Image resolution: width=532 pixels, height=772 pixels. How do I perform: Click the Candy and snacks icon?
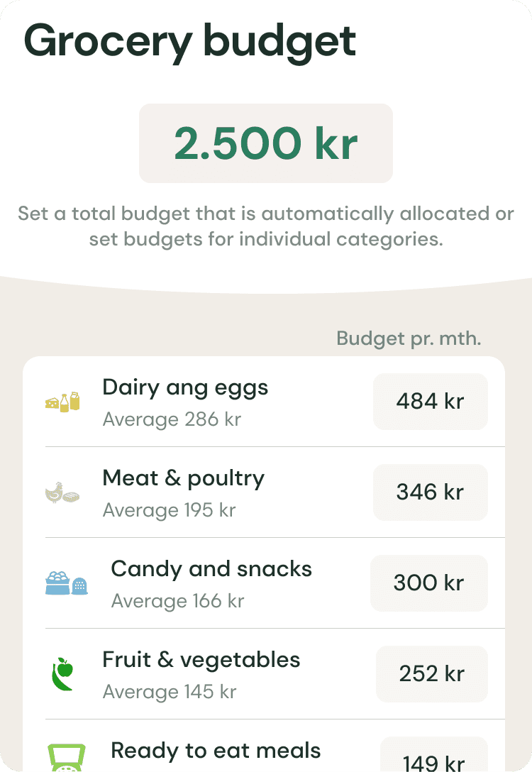[67, 583]
